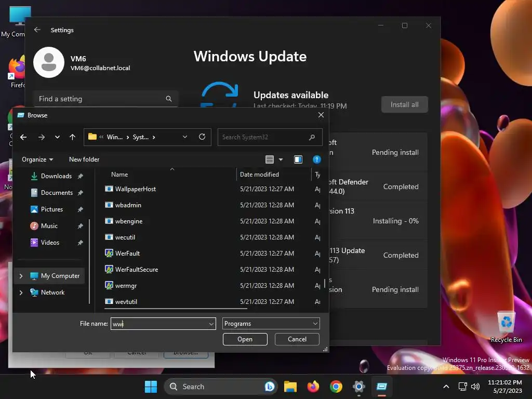Close the Browse dialog
532x399 pixels.
coord(321,115)
